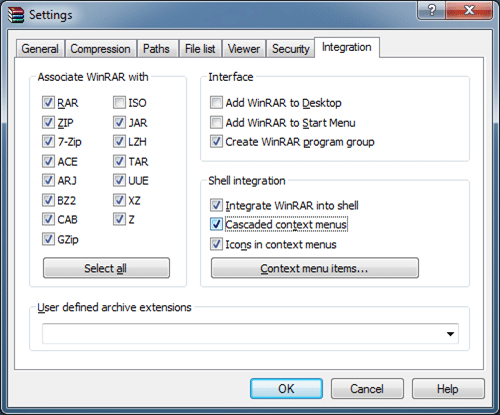Viewport: 500px width, 415px height.
Task: Click the Select all button
Action: tap(106, 268)
